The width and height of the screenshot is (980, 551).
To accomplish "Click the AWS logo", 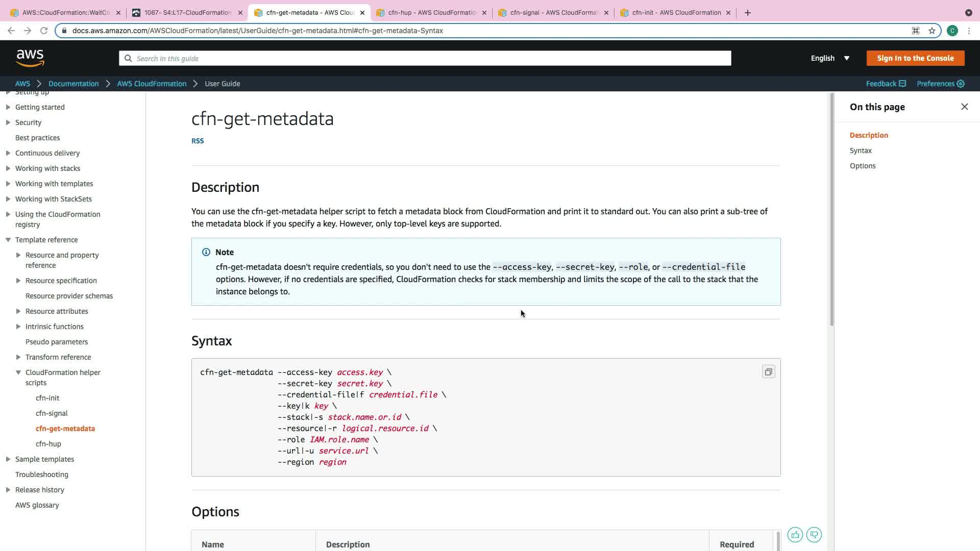I will click(30, 58).
